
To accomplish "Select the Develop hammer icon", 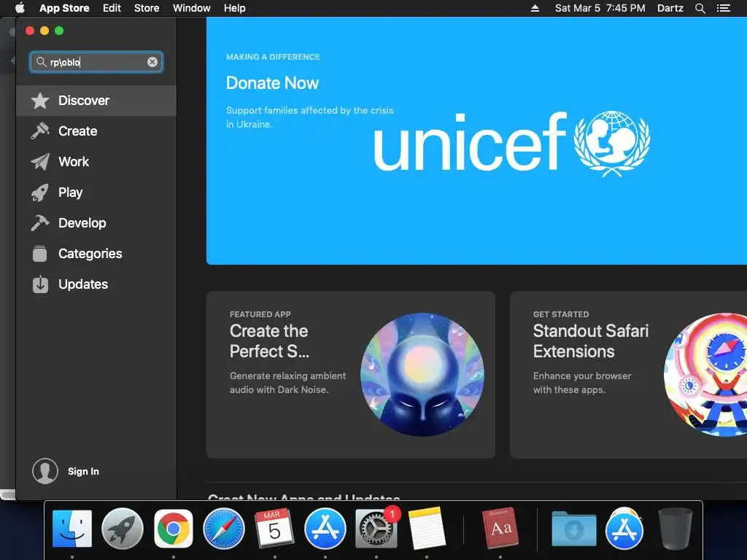I will click(40, 223).
